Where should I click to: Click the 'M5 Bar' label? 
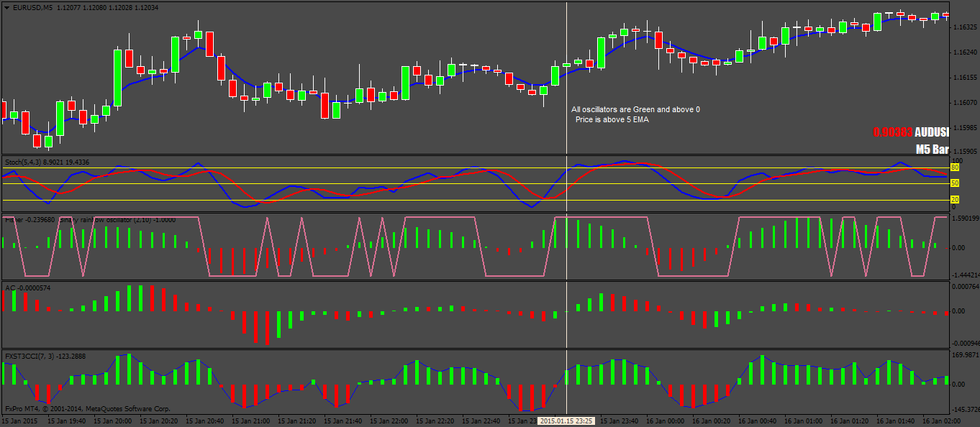coord(933,150)
